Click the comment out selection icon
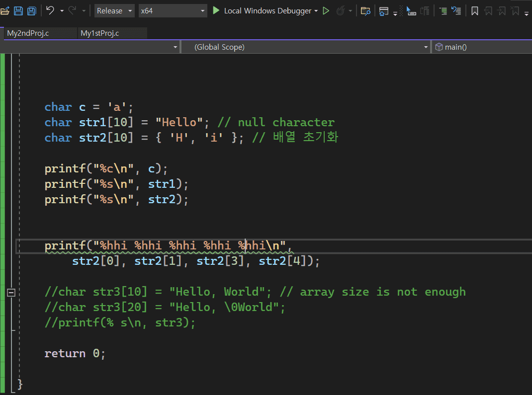Image resolution: width=532 pixels, height=395 pixels. [443, 11]
